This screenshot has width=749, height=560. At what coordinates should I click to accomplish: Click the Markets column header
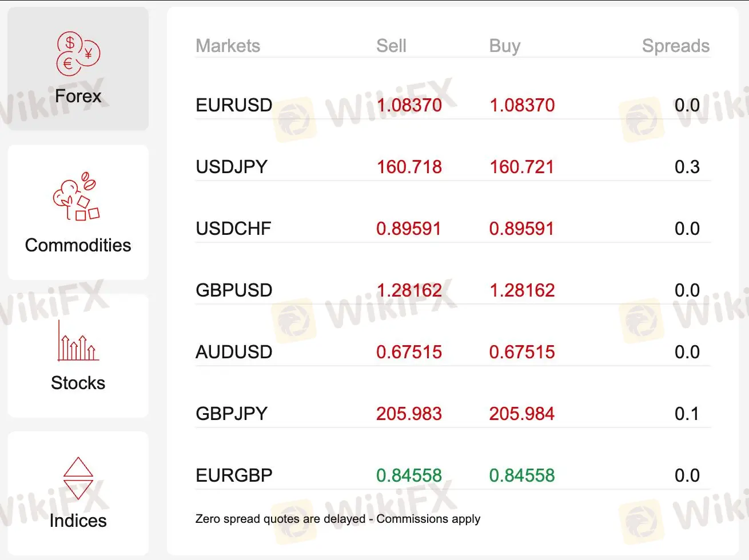(228, 46)
